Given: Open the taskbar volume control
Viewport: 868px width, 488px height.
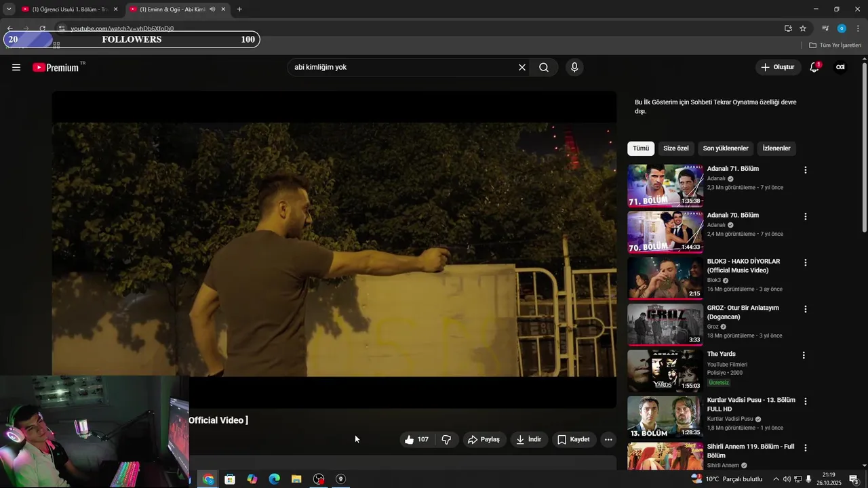Looking at the screenshot, I should pyautogui.click(x=787, y=479).
